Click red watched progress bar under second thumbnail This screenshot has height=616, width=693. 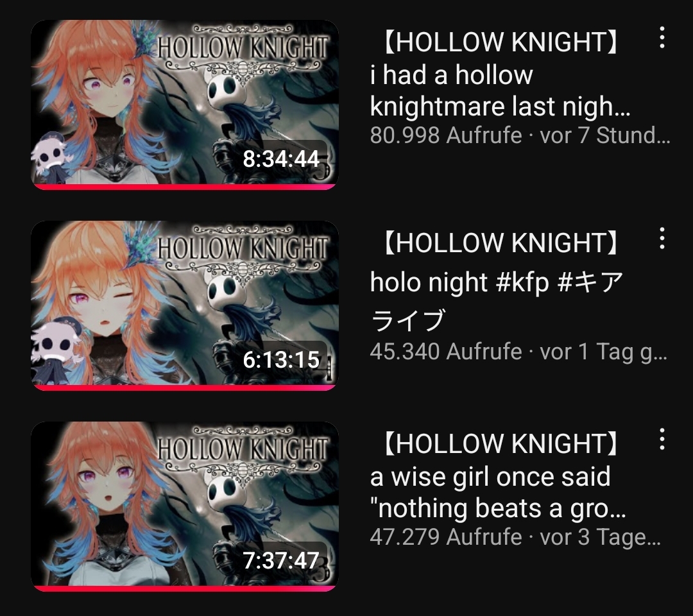pyautogui.click(x=185, y=388)
